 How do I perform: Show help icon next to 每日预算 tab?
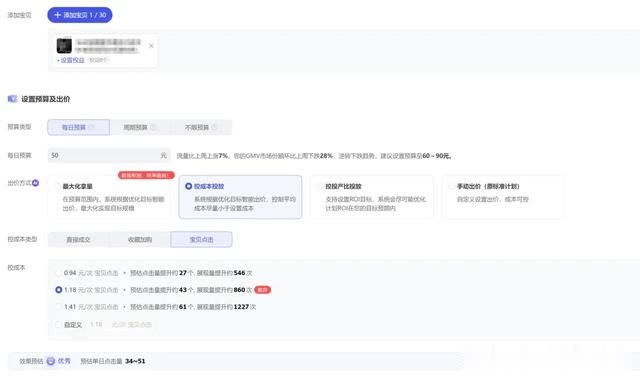[x=91, y=127]
